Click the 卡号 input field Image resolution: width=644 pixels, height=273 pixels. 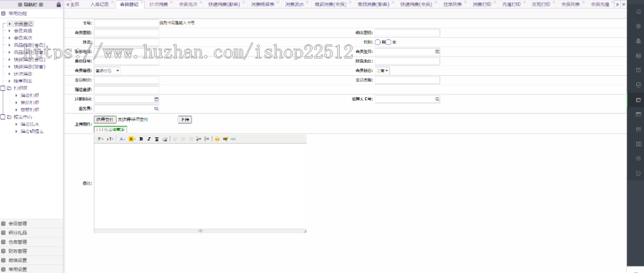(x=126, y=23)
